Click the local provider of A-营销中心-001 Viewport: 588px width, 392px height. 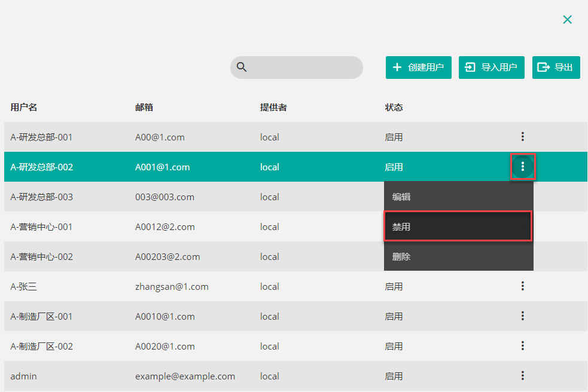tap(270, 227)
